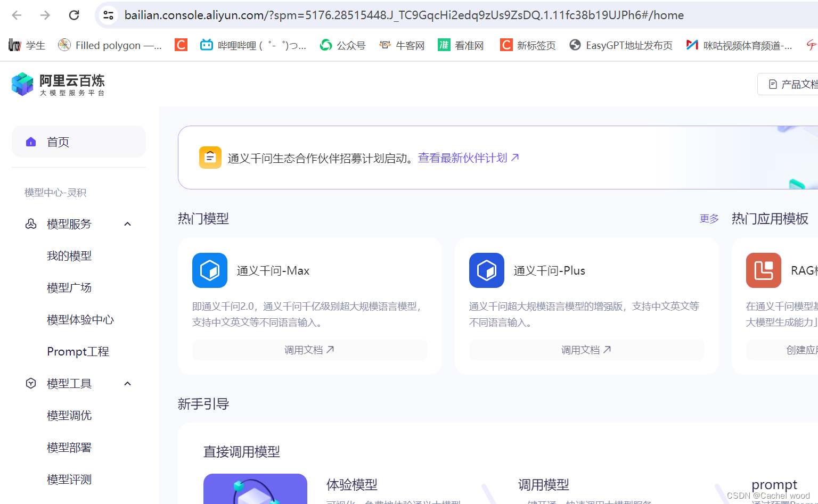Click the 模型服务 section icon

point(31,224)
